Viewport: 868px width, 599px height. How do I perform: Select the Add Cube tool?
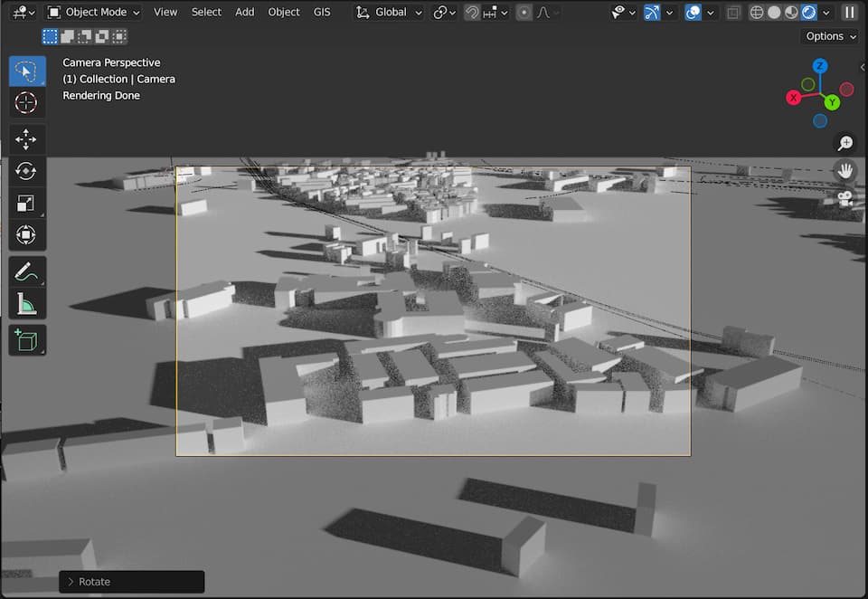[26, 340]
